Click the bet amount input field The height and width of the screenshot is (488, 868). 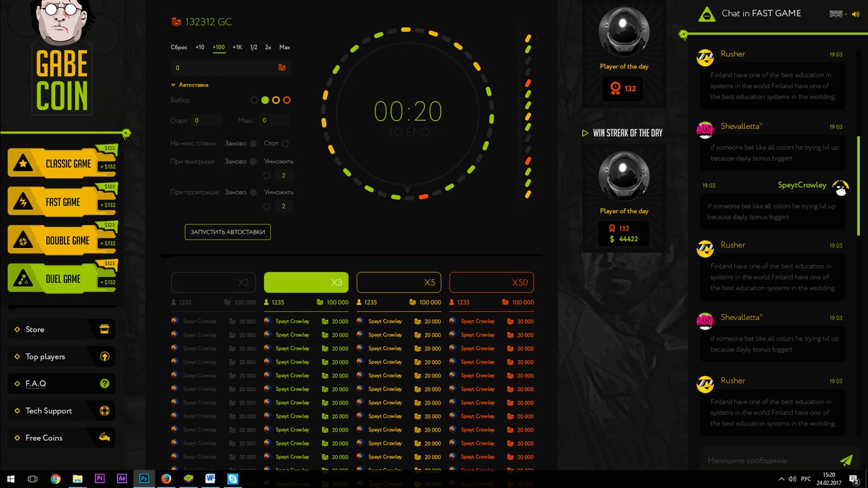click(231, 68)
